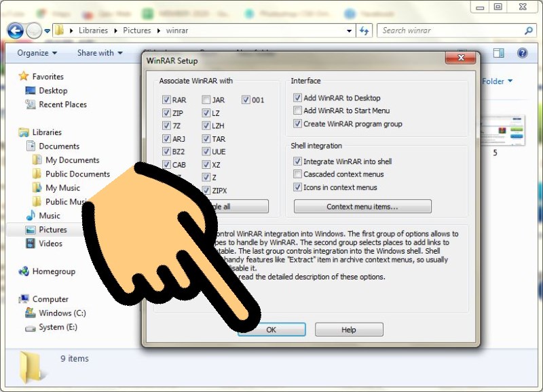
Task: Click Context menu items... button
Action: (362, 207)
